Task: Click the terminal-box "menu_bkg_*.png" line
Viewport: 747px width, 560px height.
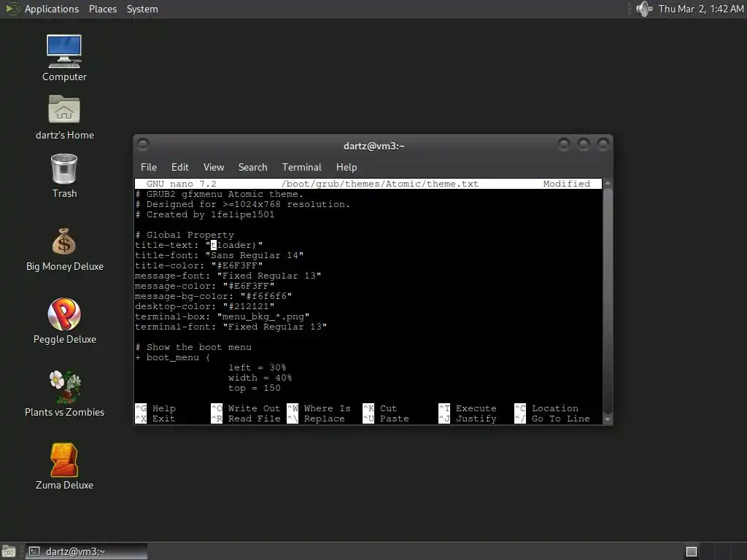Action: coord(222,316)
